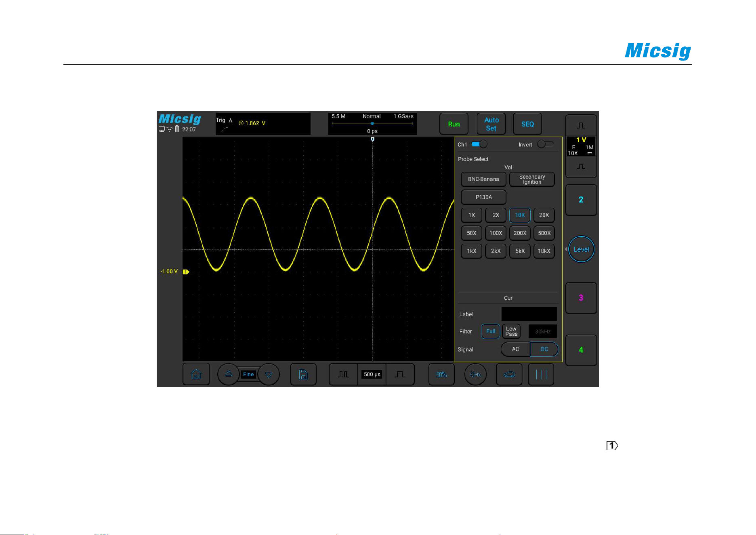Set trigger level to 50%
This screenshot has height=535, width=756.
click(x=441, y=374)
